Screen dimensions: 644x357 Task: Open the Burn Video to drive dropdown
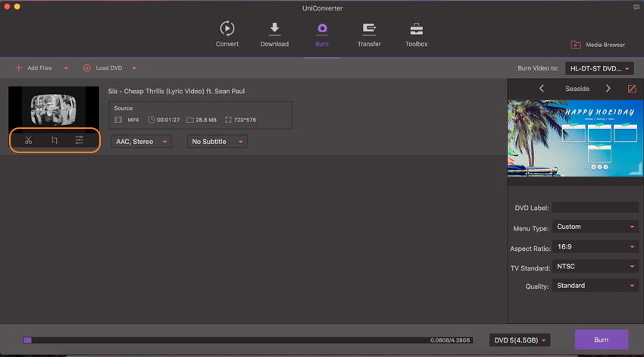tap(599, 69)
